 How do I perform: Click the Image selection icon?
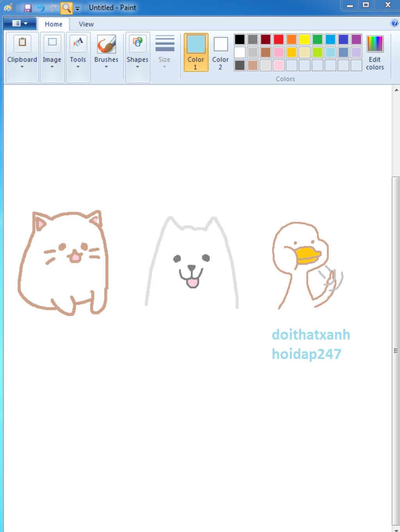click(52, 42)
